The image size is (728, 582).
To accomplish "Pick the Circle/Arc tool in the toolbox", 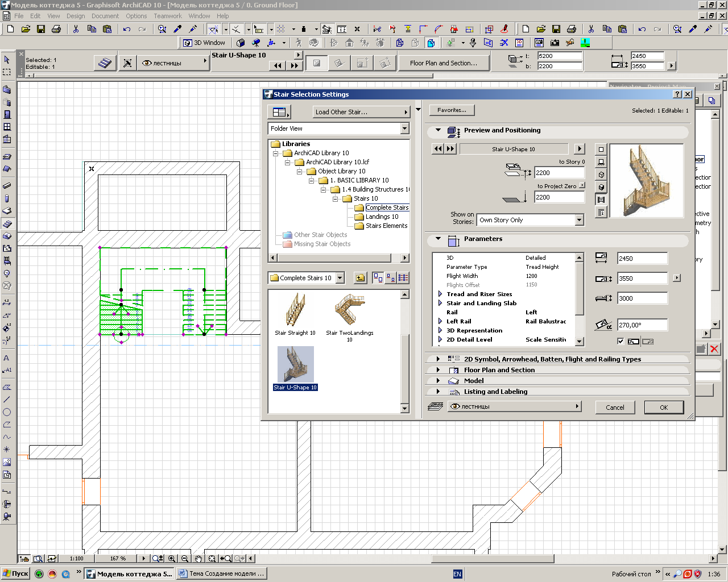I will pyautogui.click(x=7, y=412).
